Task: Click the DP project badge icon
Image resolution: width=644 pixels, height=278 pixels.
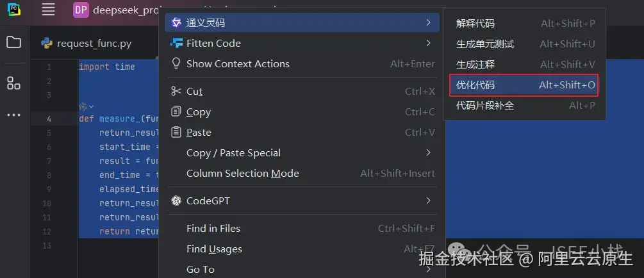Action: (81, 10)
